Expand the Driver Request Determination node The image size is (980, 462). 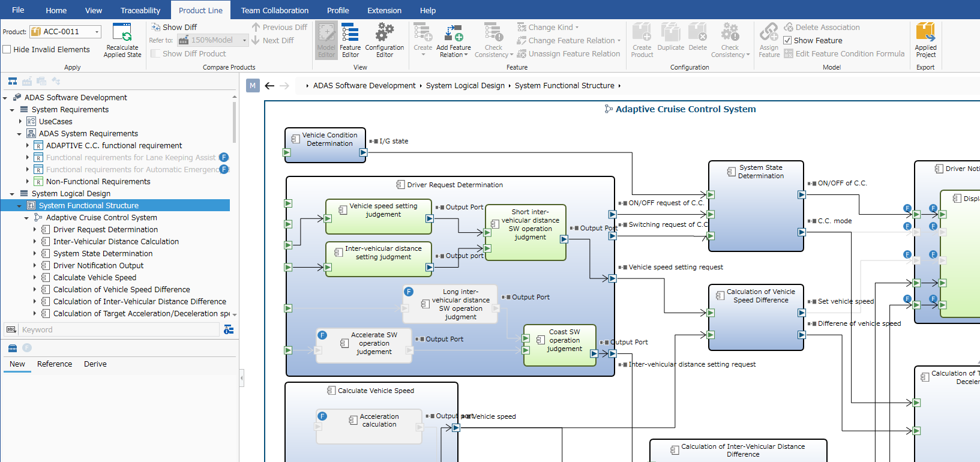pyautogui.click(x=34, y=229)
